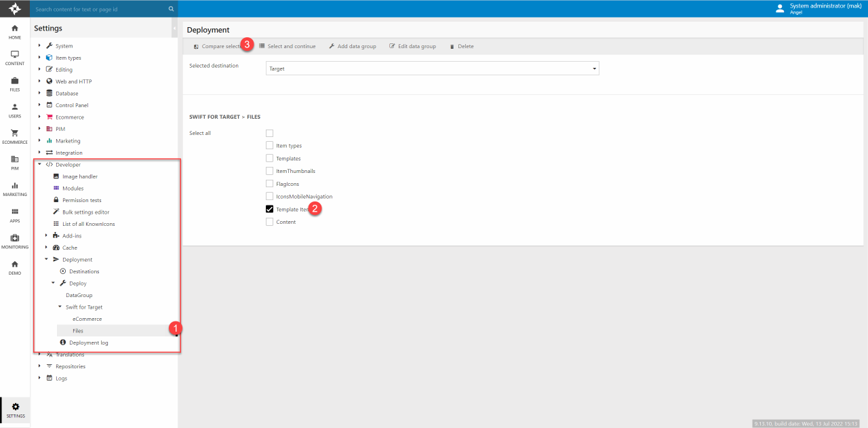Collapse the Developer tree node
Screen dimensions: 868x428
click(40, 165)
